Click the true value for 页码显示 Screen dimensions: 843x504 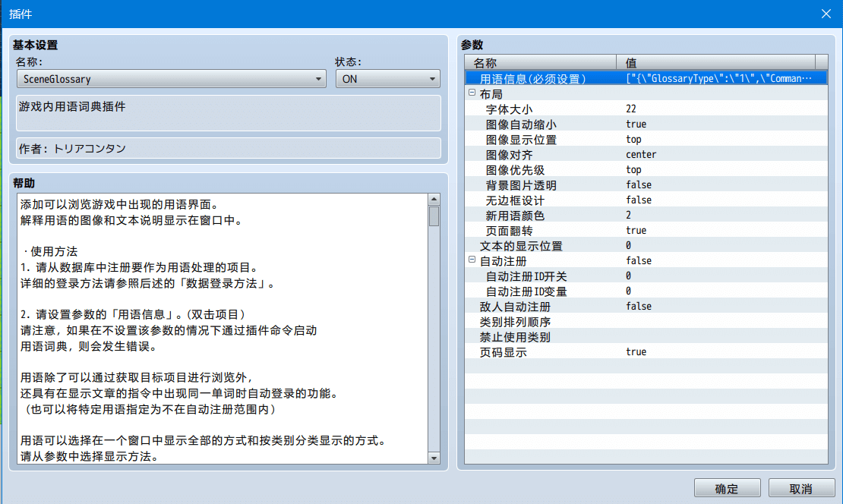[636, 352]
